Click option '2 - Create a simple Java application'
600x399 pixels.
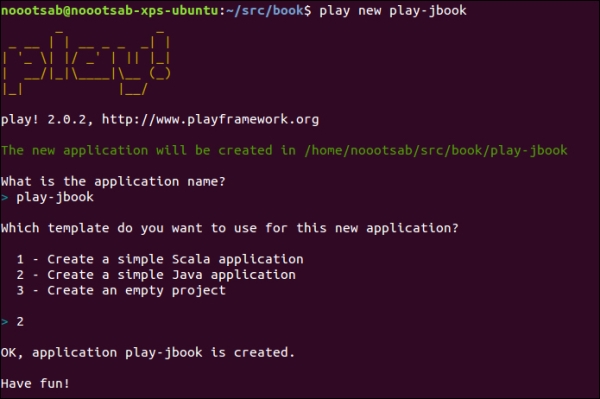point(156,275)
